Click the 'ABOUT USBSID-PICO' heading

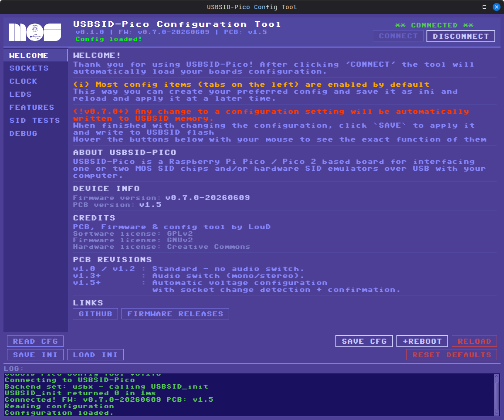(125, 152)
